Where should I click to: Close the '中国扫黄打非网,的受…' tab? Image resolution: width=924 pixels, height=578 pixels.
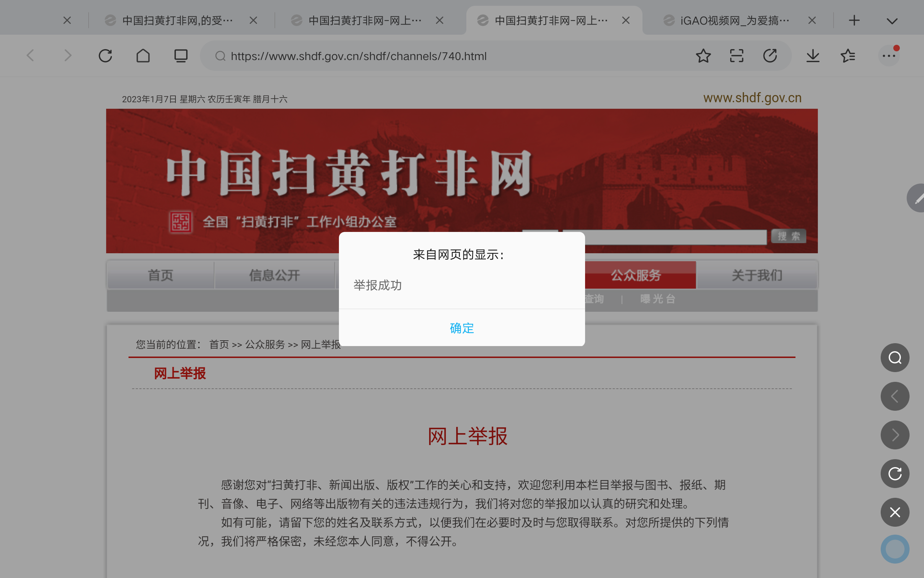(x=253, y=20)
